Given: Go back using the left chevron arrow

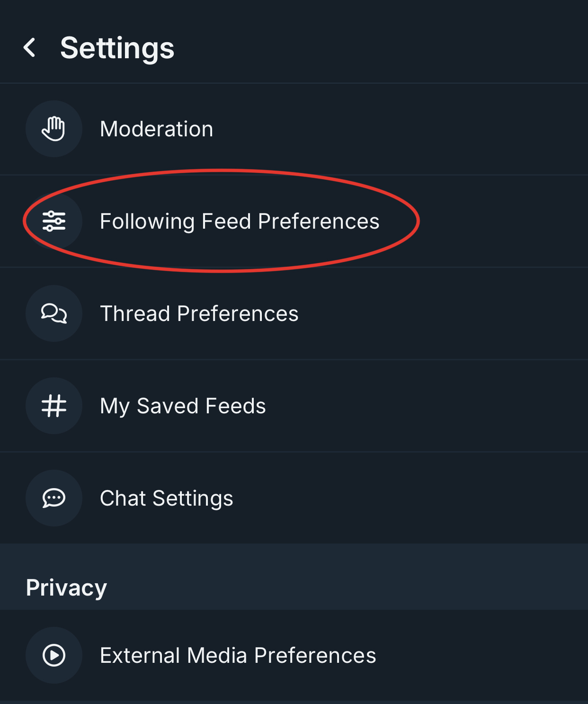Looking at the screenshot, I should tap(29, 48).
